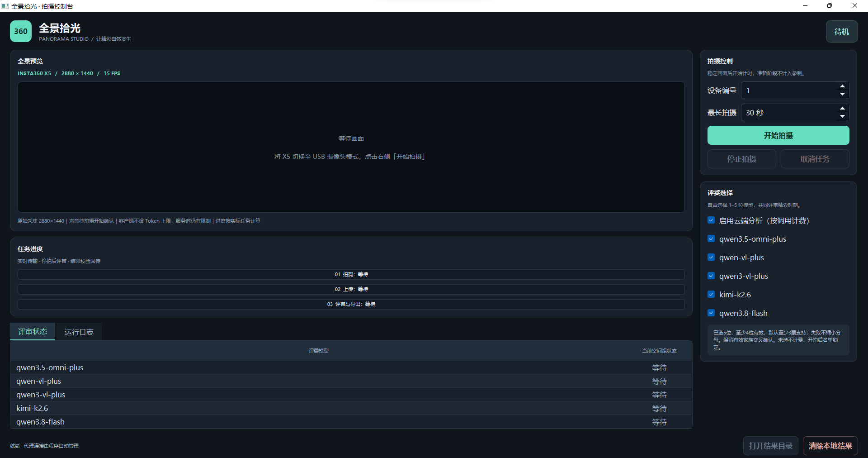Click the 360 app logo icon
Screen dimensions: 868x458
pos(21,31)
